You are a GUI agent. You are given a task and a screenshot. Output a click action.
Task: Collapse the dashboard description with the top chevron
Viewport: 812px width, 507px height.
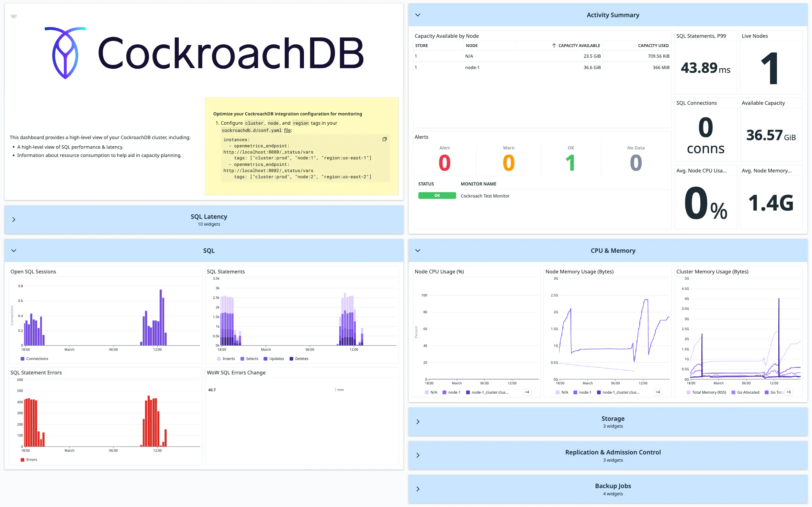14,16
